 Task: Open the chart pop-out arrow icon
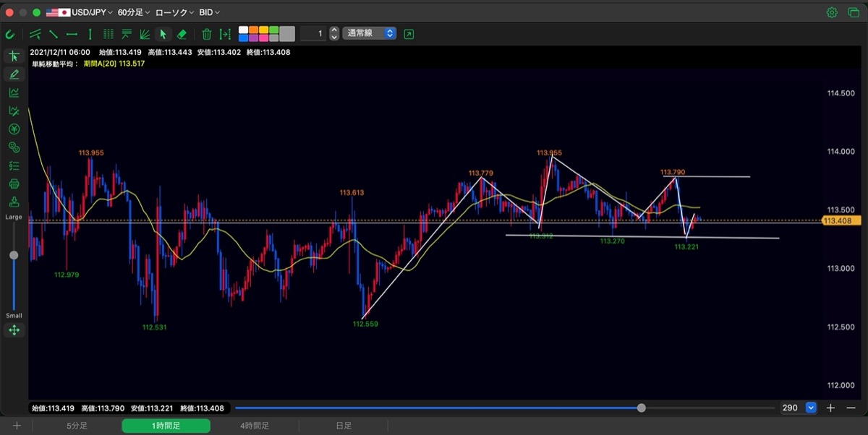tap(409, 33)
